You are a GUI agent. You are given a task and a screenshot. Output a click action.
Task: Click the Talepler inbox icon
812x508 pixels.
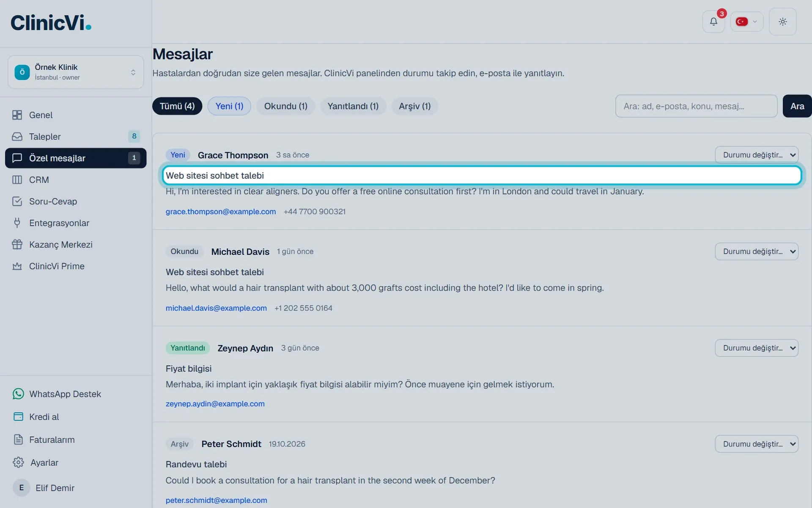[x=17, y=137]
